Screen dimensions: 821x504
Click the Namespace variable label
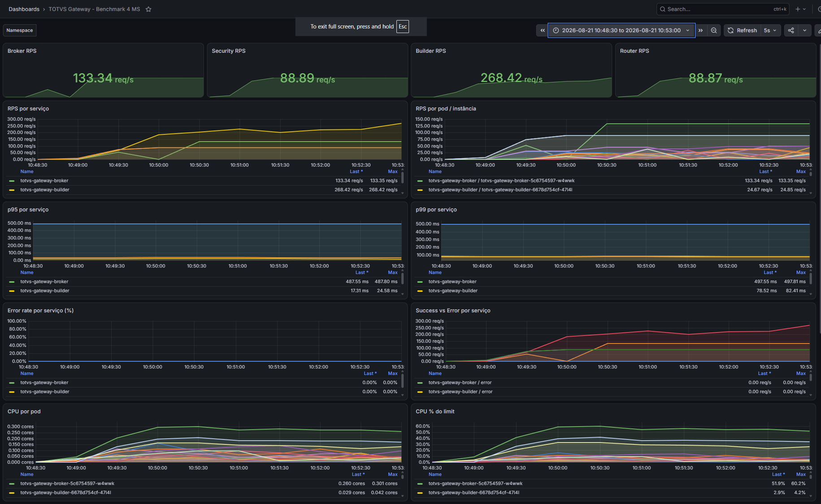coord(20,30)
